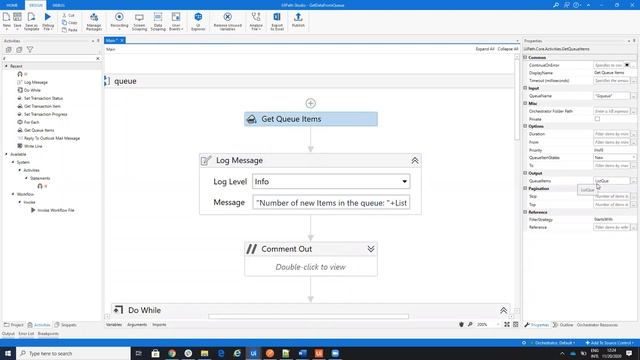This screenshot has width=640, height=360.
Task: Click the Activities search box
Action: (49, 59)
